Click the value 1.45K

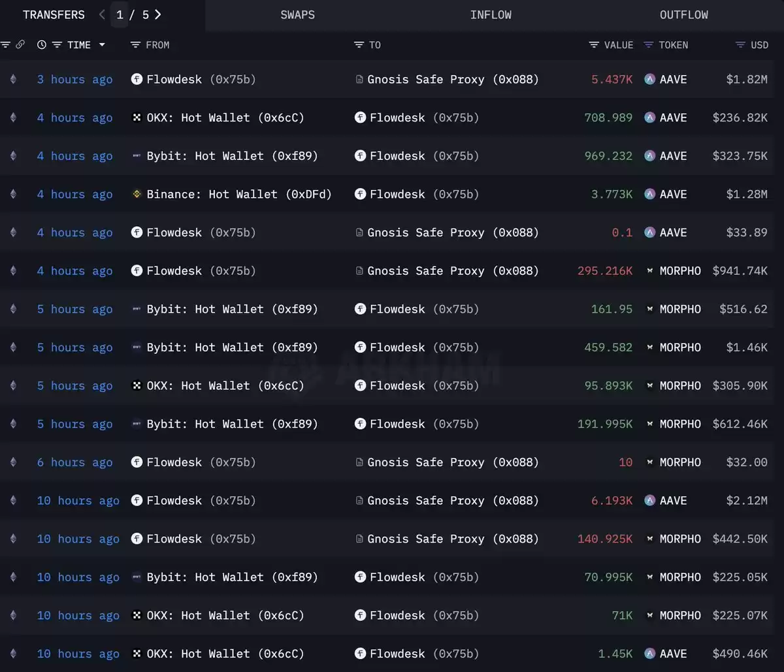coord(615,653)
